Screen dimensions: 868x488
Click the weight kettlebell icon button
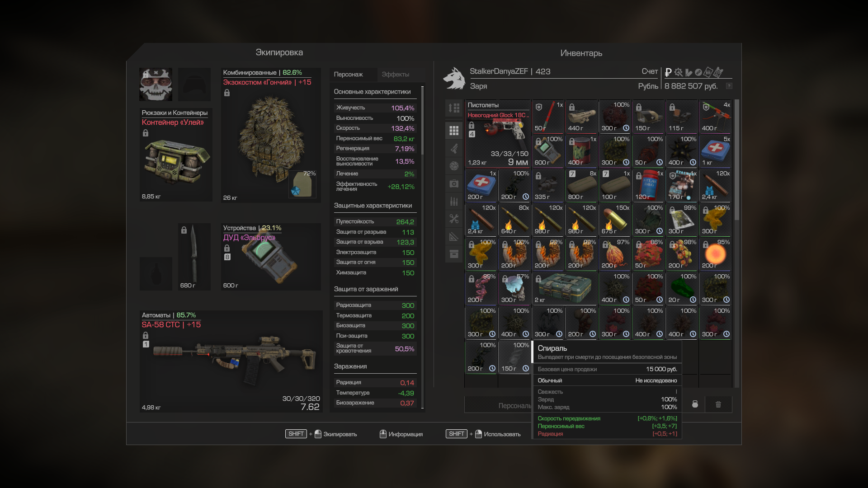click(x=695, y=404)
